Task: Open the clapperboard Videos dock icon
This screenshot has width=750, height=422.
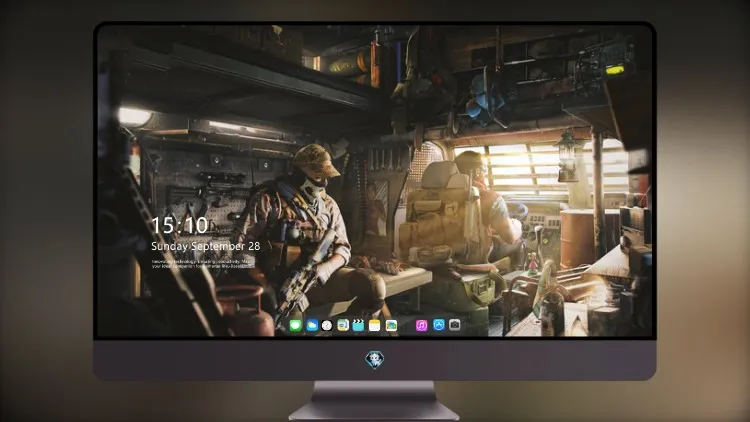Action: [x=358, y=325]
